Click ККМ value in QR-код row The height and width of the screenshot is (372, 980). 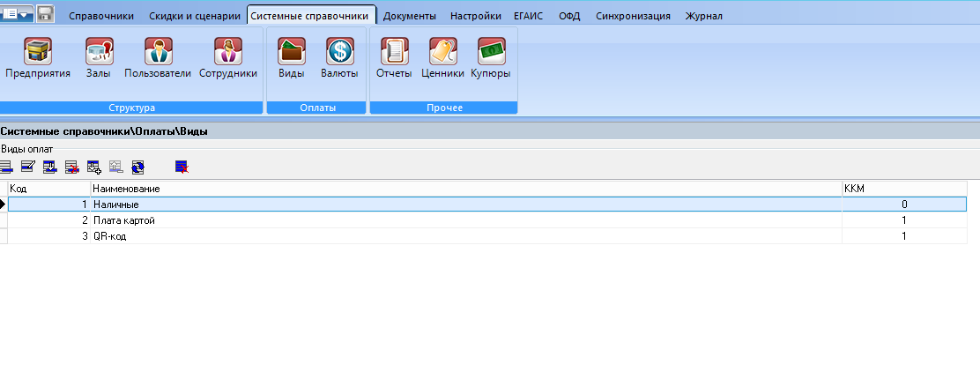pos(904,237)
